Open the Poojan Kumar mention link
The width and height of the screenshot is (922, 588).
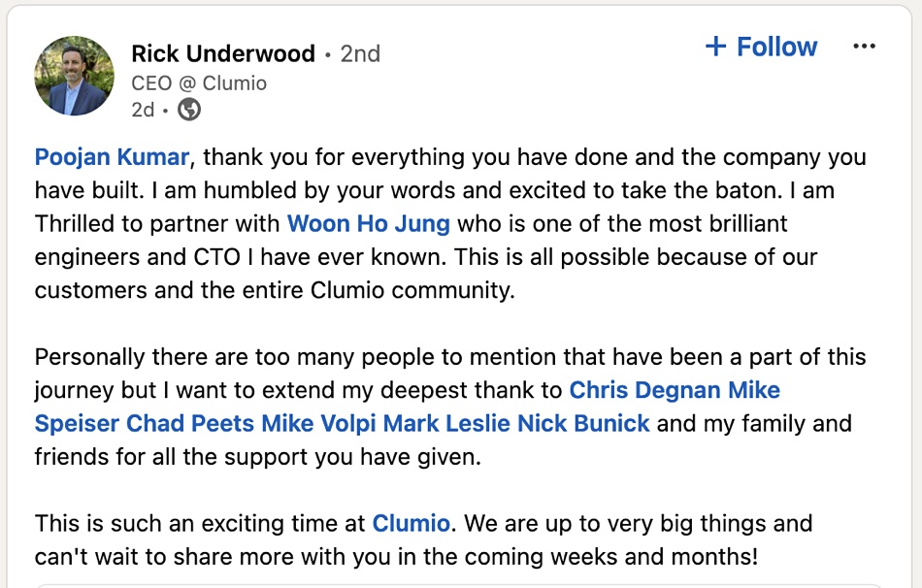click(112, 157)
